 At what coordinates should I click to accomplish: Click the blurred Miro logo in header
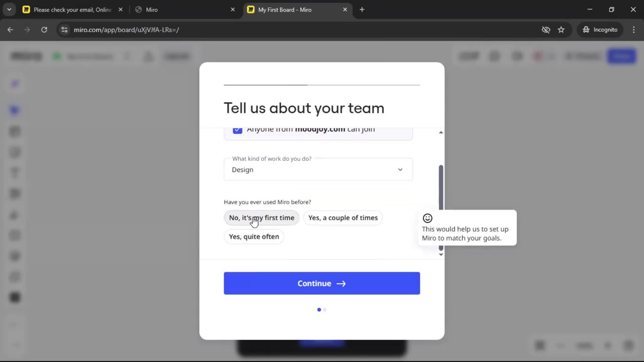coord(26,56)
